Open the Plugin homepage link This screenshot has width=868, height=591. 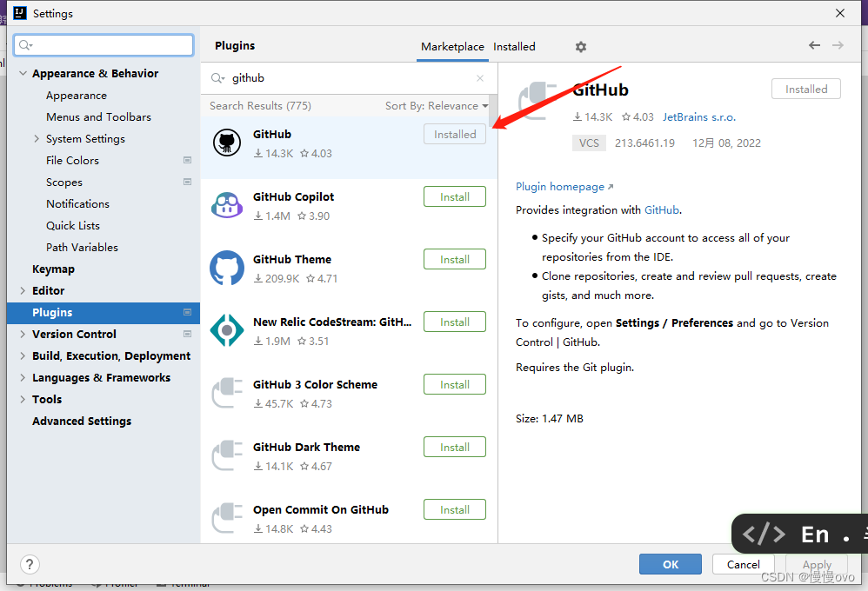coord(564,187)
